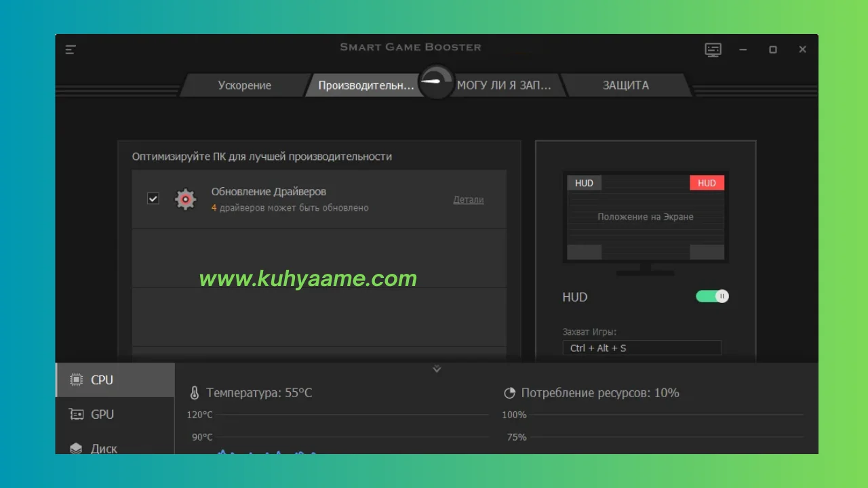Click 'Оптимизируйте ПК для лучшей производительности' heading
868x488 pixels.
tap(262, 157)
